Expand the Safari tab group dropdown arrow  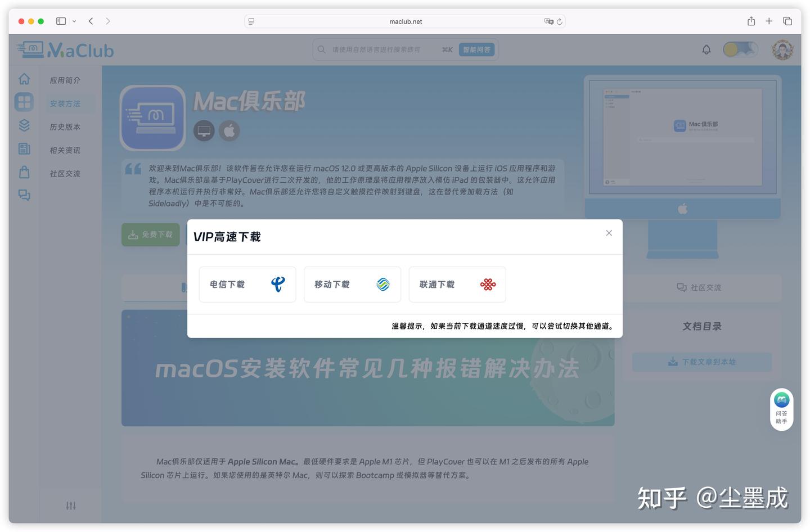[74, 21]
